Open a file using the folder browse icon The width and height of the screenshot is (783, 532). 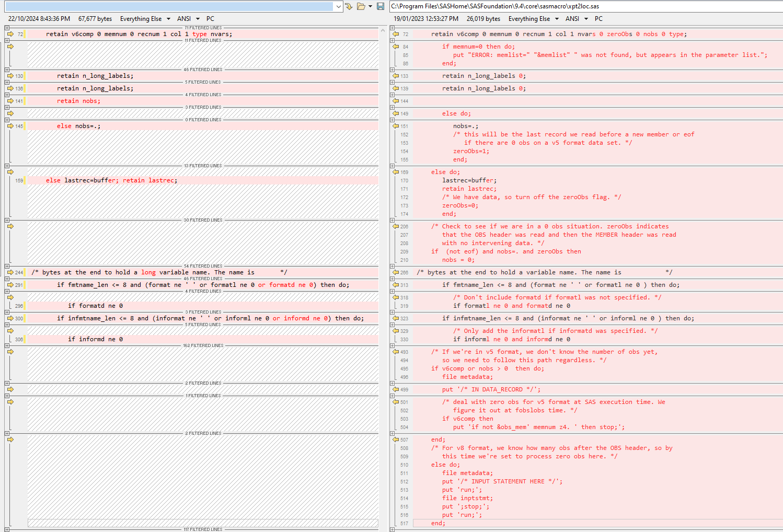click(360, 6)
